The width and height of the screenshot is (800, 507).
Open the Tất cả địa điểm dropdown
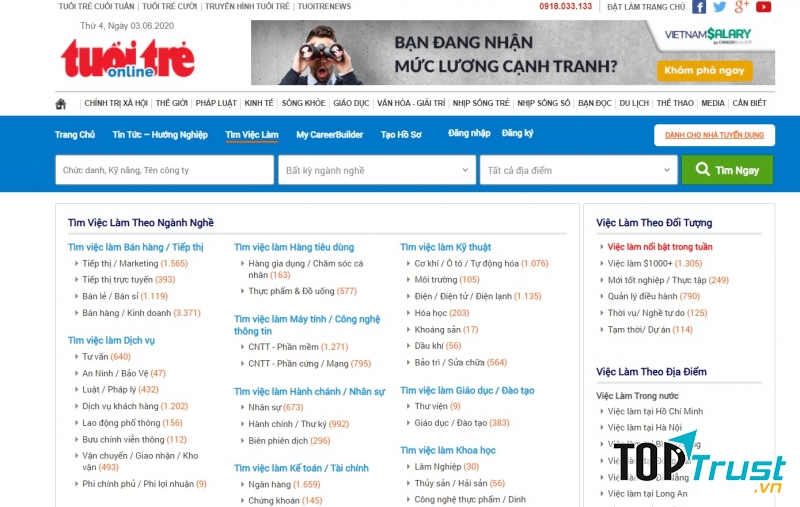click(x=578, y=170)
